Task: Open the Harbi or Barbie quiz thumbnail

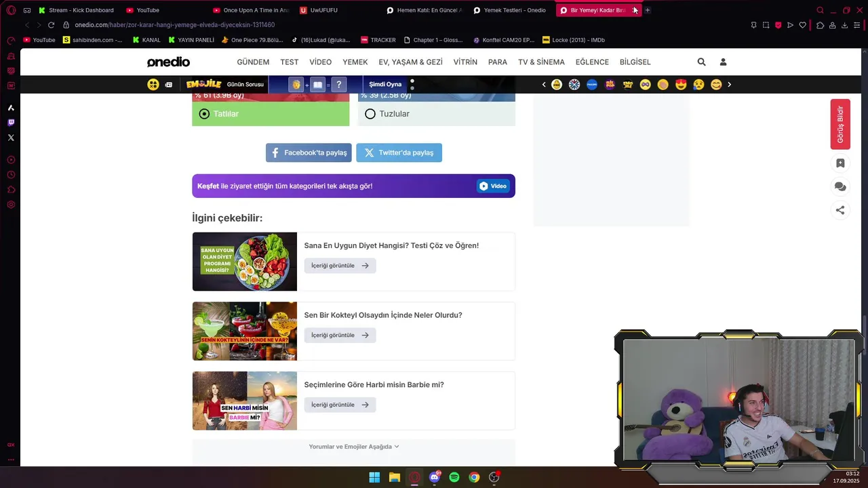Action: click(245, 401)
